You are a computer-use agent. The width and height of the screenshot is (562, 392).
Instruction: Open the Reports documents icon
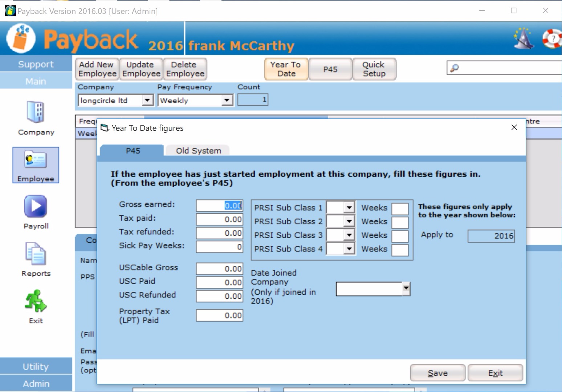pos(36,253)
